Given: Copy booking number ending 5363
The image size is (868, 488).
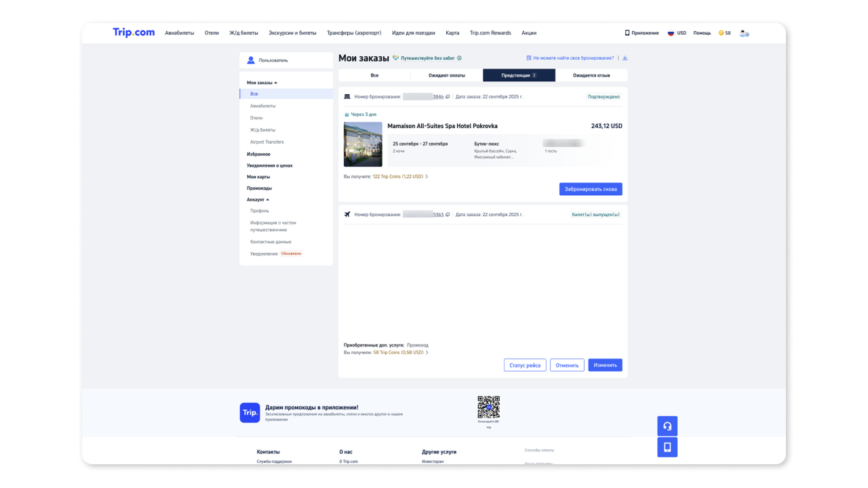Looking at the screenshot, I should pyautogui.click(x=448, y=214).
